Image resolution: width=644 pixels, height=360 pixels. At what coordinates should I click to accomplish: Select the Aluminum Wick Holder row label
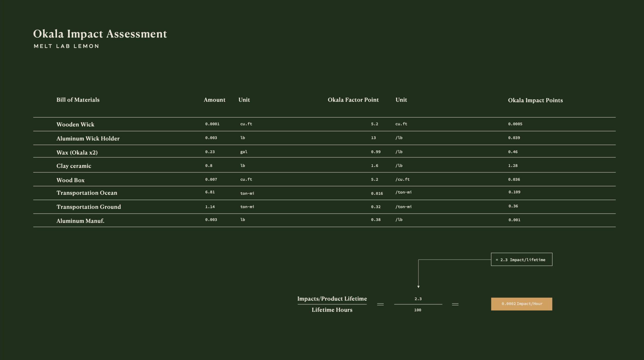click(x=88, y=139)
